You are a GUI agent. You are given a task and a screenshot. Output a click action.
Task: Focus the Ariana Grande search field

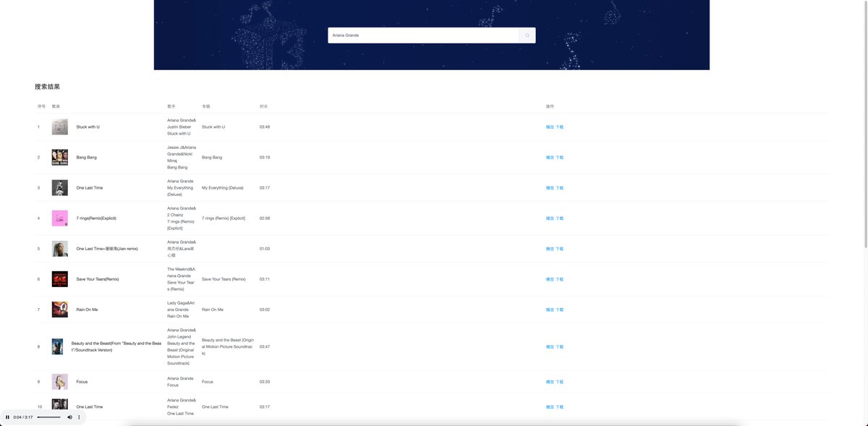(423, 35)
